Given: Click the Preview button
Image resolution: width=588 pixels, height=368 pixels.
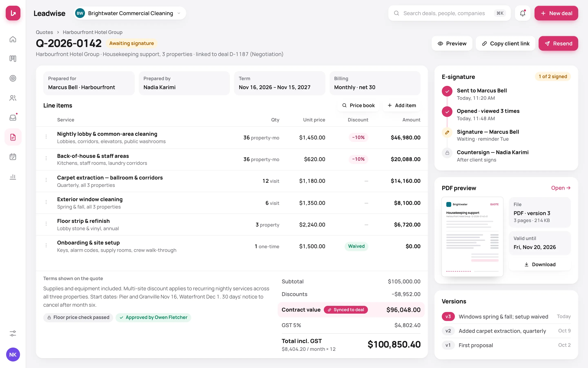Looking at the screenshot, I should (452, 44).
